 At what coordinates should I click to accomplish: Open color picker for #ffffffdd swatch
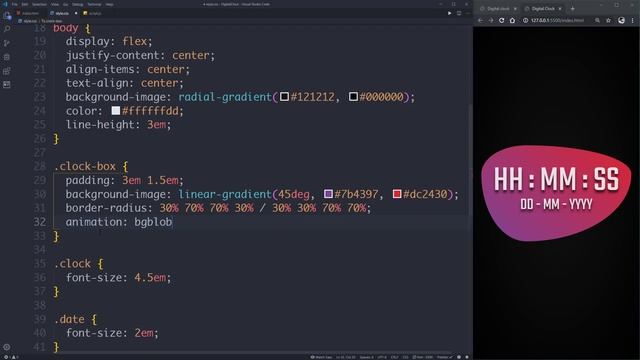[116, 111]
